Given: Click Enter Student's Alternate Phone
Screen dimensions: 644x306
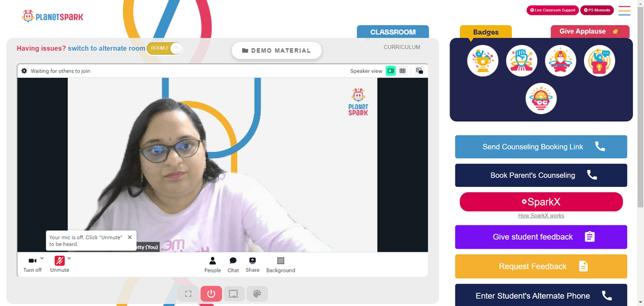Looking at the screenshot, I should [x=541, y=295].
